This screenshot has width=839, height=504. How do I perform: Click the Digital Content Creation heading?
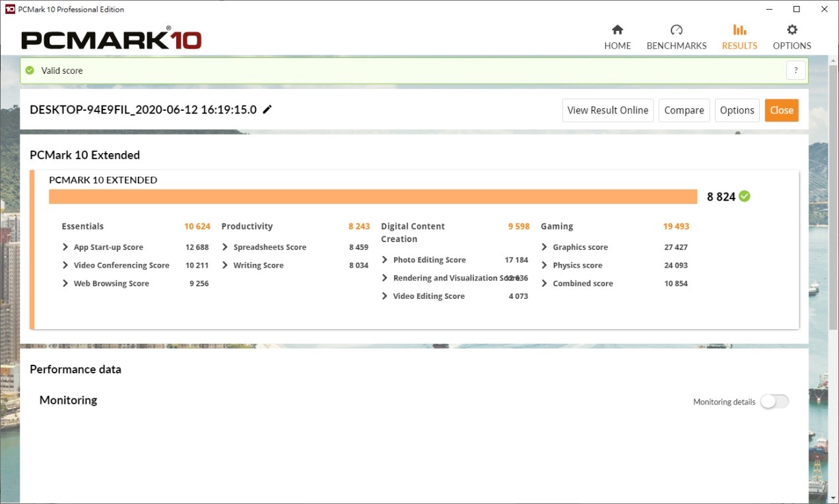click(413, 232)
